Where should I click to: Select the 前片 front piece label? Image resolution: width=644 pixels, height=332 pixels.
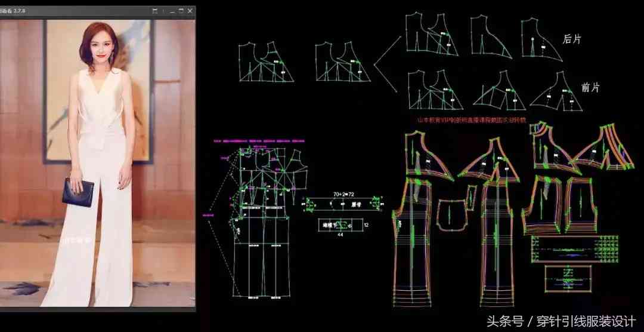point(590,87)
